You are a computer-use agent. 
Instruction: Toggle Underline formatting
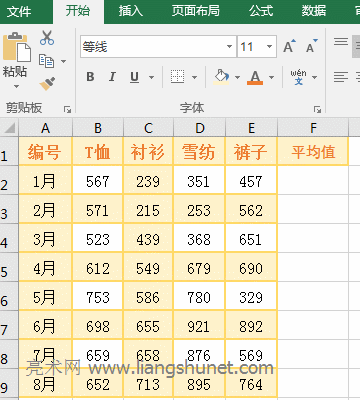[x=134, y=77]
